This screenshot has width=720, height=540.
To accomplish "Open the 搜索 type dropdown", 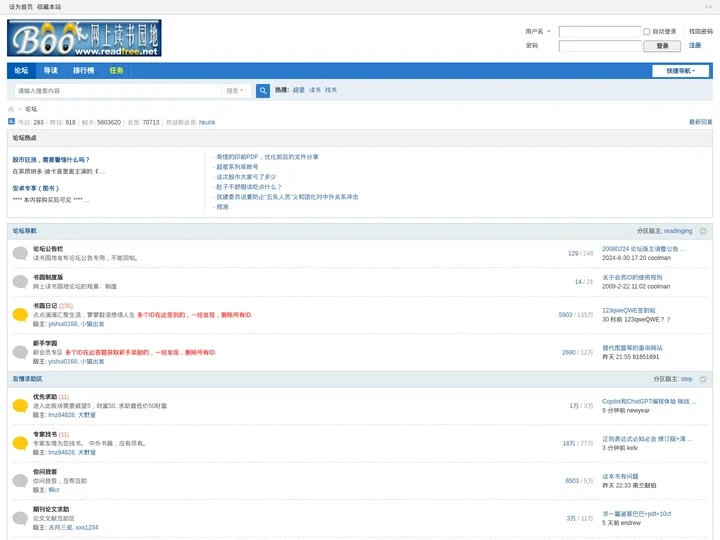I will pos(235,90).
